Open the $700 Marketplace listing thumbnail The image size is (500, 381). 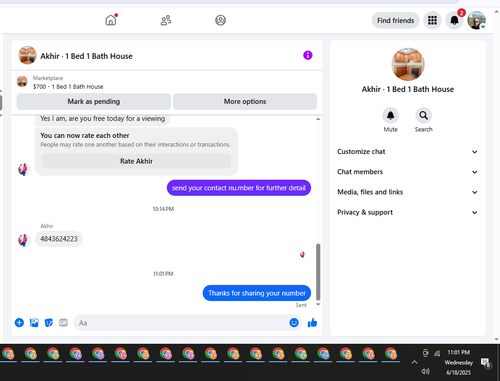(x=22, y=82)
